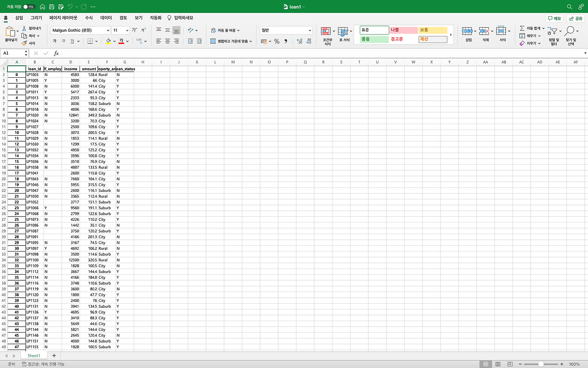Image resolution: width=588 pixels, height=368 pixels.
Task: Insert function with fx icon
Action: coord(57,53)
